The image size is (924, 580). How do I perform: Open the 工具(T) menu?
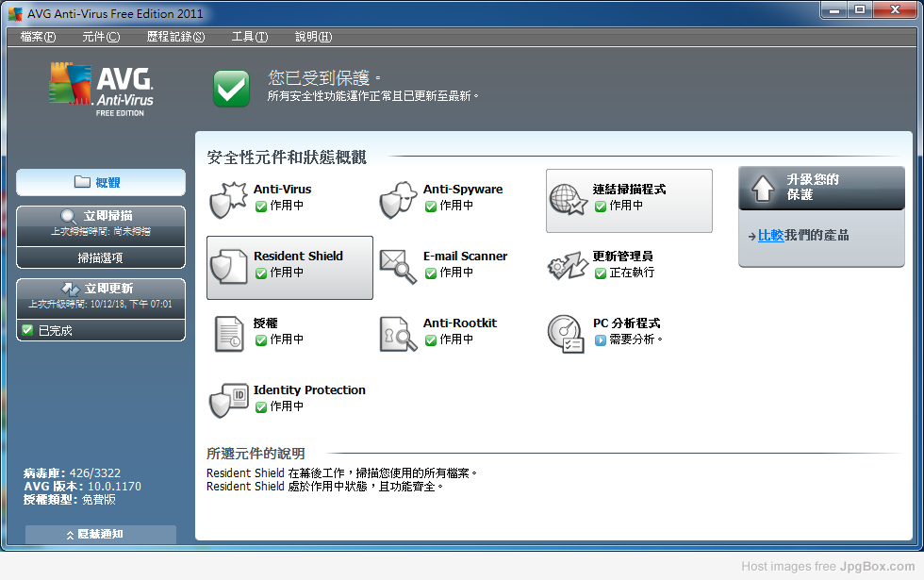click(x=249, y=37)
